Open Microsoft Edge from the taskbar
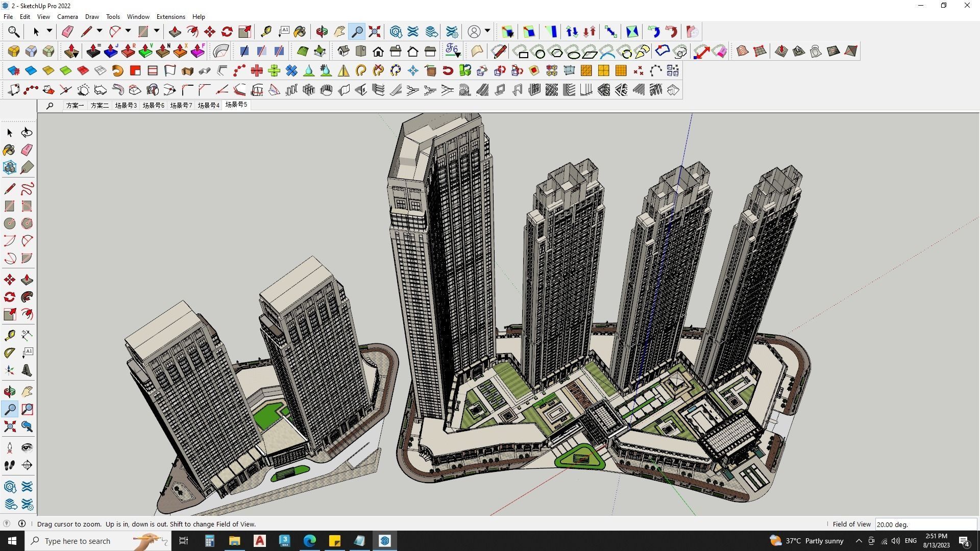Screen dimensions: 980x551 coord(310,541)
